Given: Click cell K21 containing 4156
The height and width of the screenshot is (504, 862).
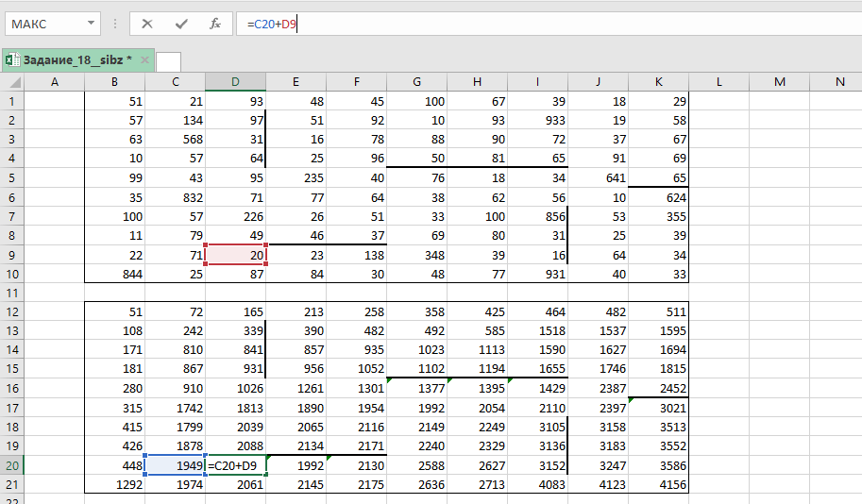Looking at the screenshot, I should 658,484.
